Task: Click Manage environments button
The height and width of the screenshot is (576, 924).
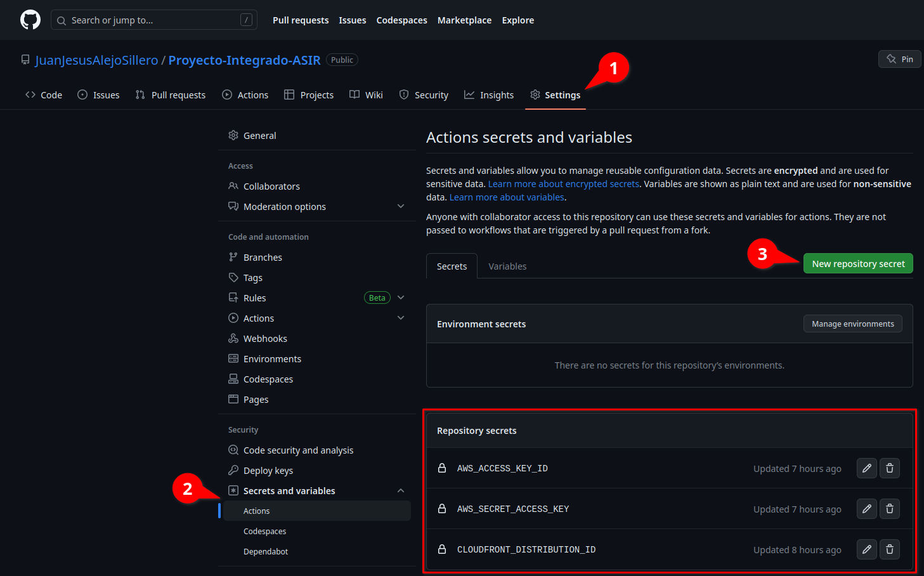Action: pyautogui.click(x=853, y=324)
